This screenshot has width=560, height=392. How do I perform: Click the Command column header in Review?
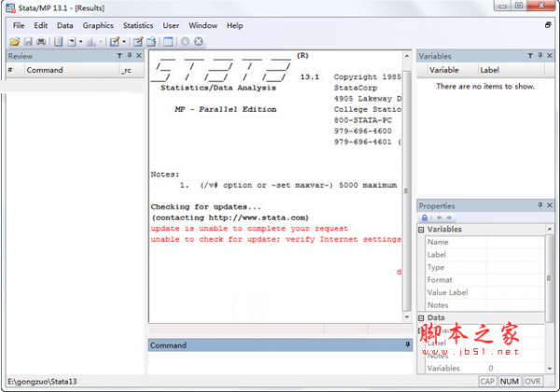point(45,70)
